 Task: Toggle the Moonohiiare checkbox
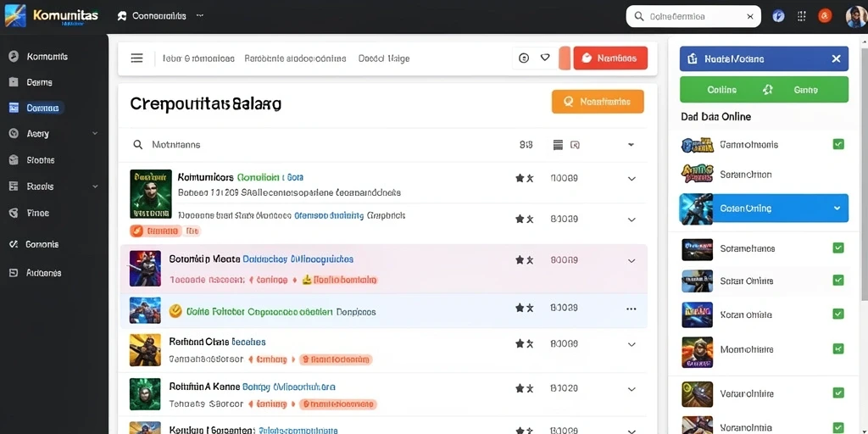tap(838, 348)
